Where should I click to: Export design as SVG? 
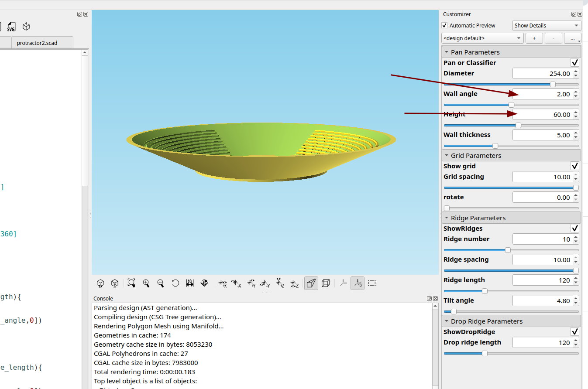coord(11,27)
